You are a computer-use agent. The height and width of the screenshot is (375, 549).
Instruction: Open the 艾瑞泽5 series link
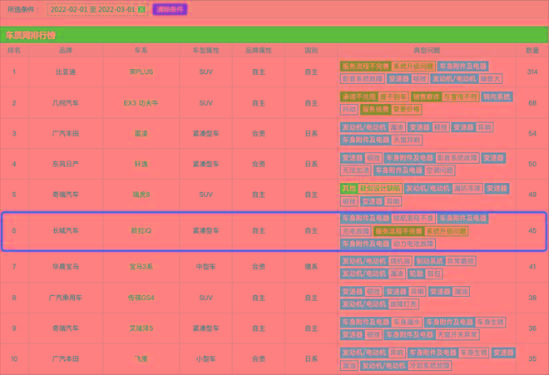pos(141,328)
